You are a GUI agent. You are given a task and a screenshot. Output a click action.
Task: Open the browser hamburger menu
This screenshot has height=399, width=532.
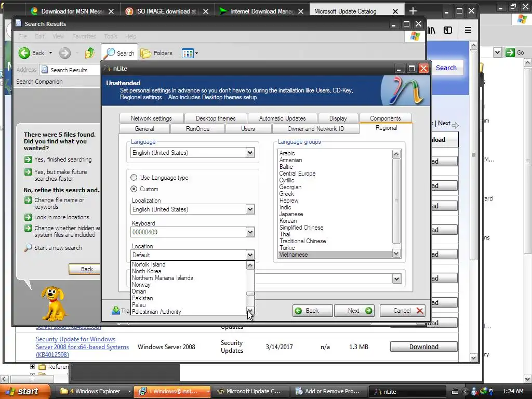(468, 30)
